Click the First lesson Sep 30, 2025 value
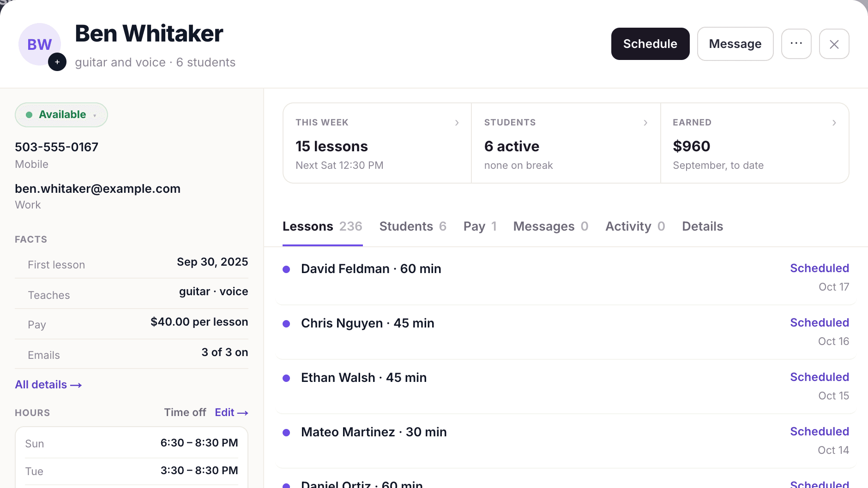 tap(212, 262)
